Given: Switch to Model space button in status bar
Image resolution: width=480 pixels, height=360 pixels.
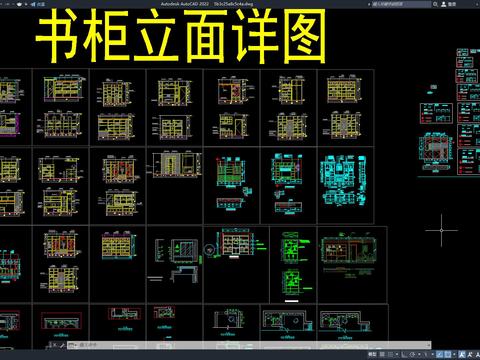Looking at the screenshot, I should 372,354.
